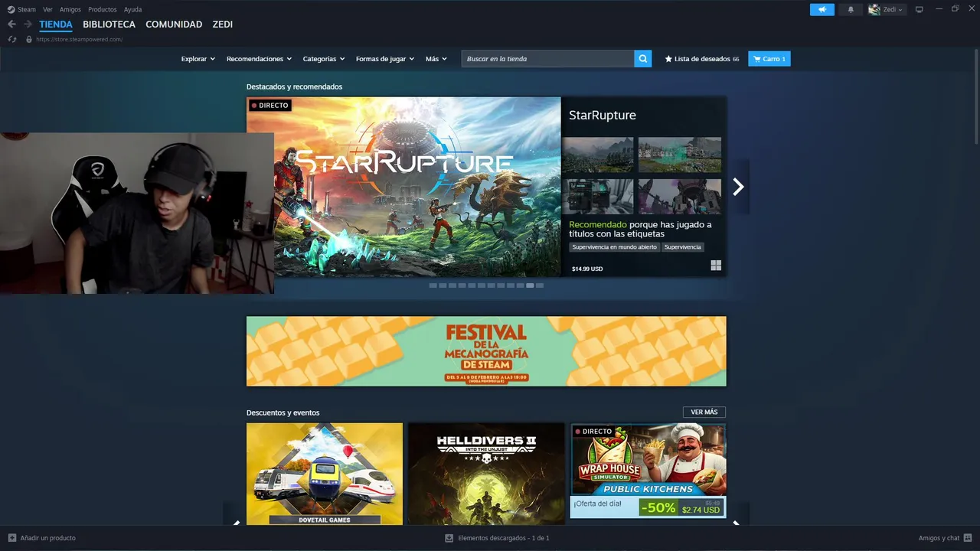Open the Ver menu
The height and width of the screenshot is (551, 980).
click(47, 9)
